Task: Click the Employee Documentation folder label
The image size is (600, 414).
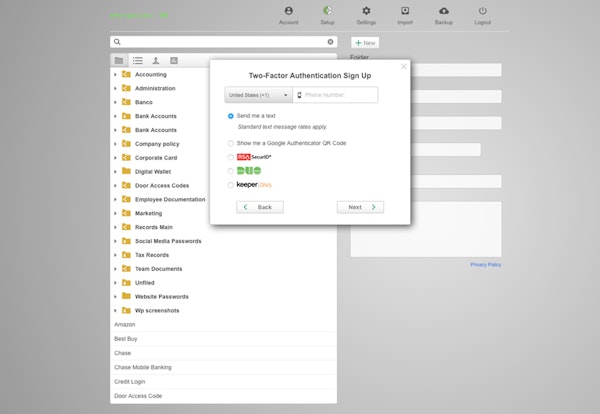Action: pos(170,199)
